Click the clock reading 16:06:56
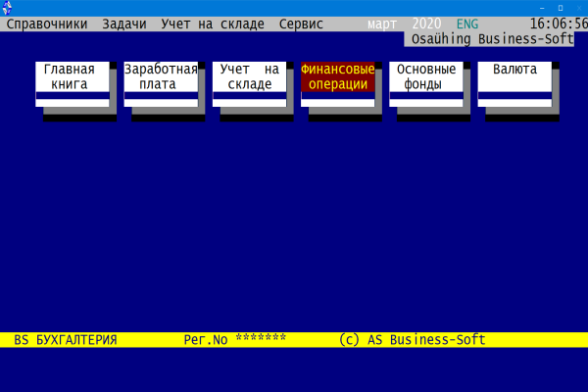 pyautogui.click(x=559, y=24)
